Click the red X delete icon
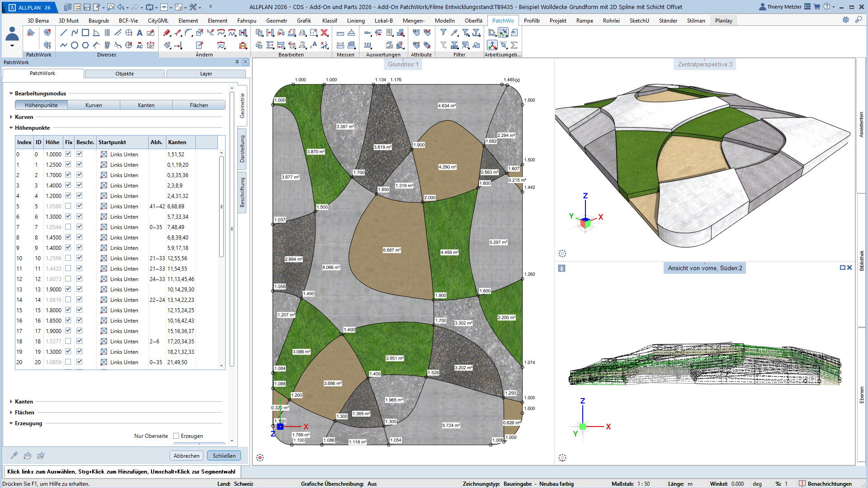Screen dimensions: 868x488 pyautogui.click(x=325, y=33)
